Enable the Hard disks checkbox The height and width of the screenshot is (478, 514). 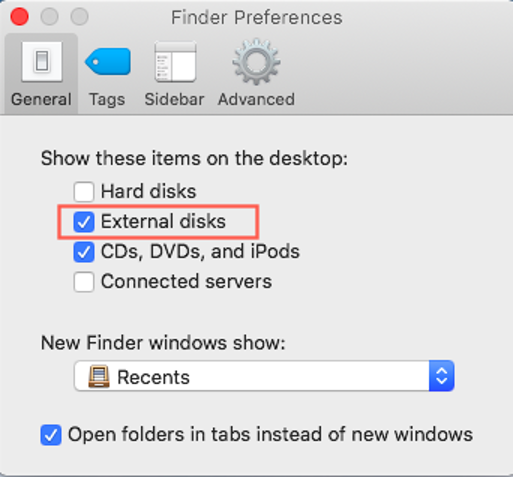[84, 192]
